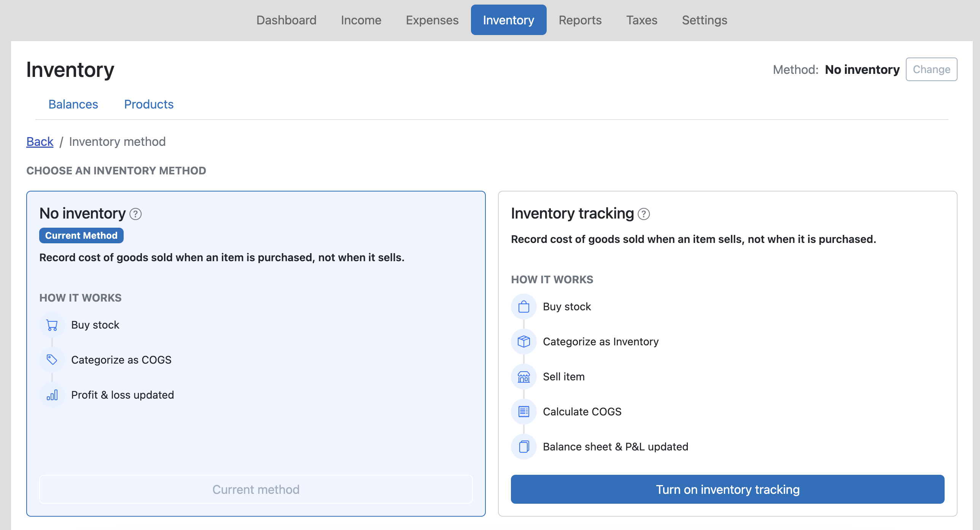980x530 pixels.
Task: Click the help icon next to No inventory
Action: tap(135, 214)
